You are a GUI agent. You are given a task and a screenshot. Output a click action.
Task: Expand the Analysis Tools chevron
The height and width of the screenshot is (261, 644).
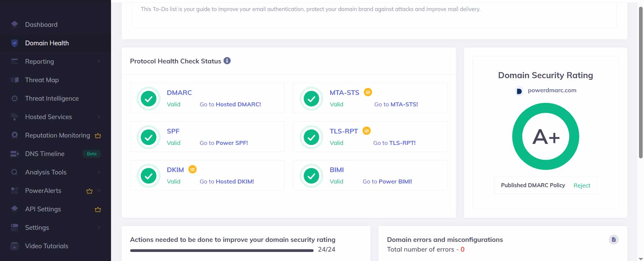(x=99, y=172)
